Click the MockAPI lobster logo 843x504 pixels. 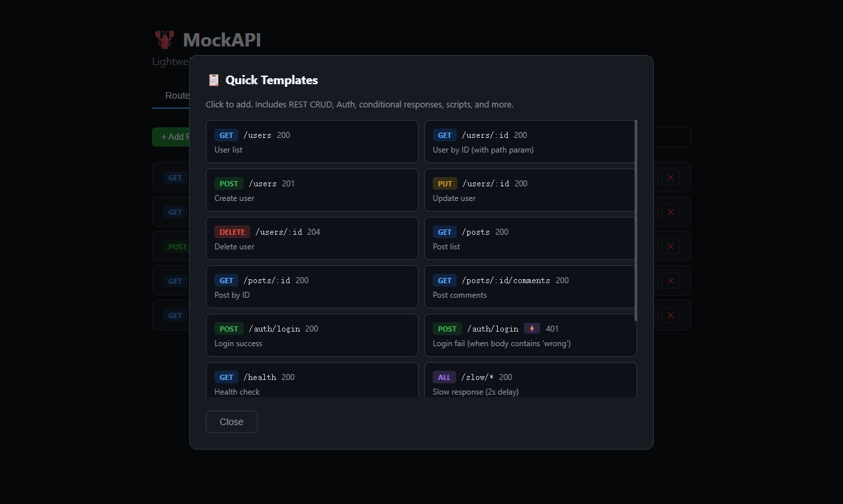pyautogui.click(x=164, y=39)
